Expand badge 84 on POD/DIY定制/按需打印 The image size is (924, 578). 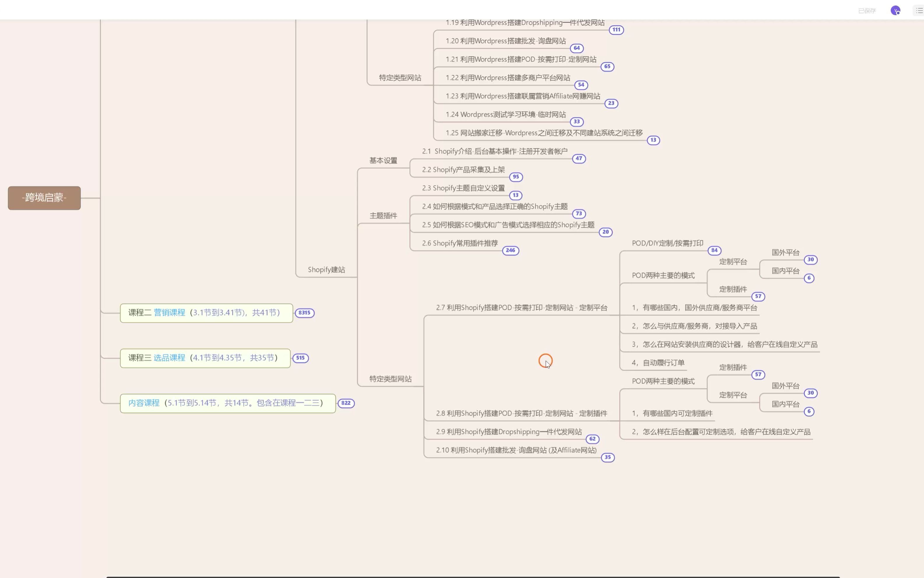coord(714,251)
